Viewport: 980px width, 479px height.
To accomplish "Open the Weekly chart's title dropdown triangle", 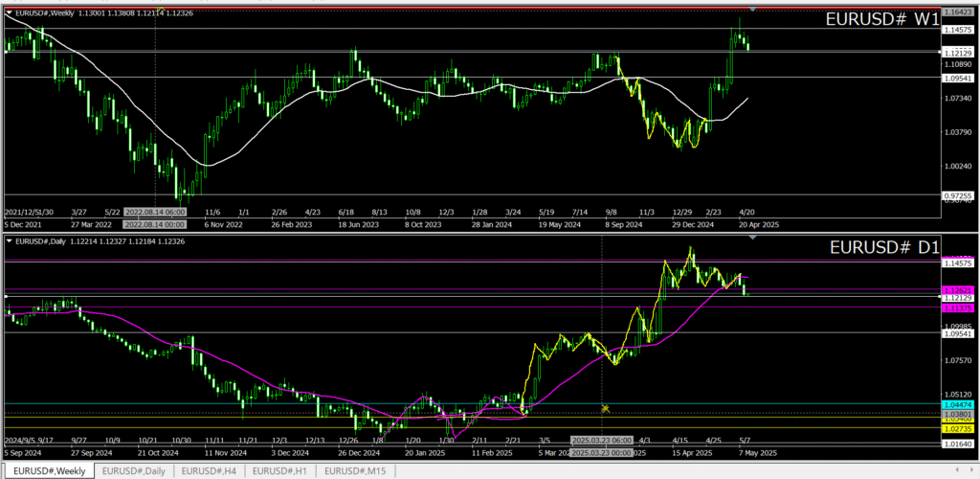I will (9, 11).
